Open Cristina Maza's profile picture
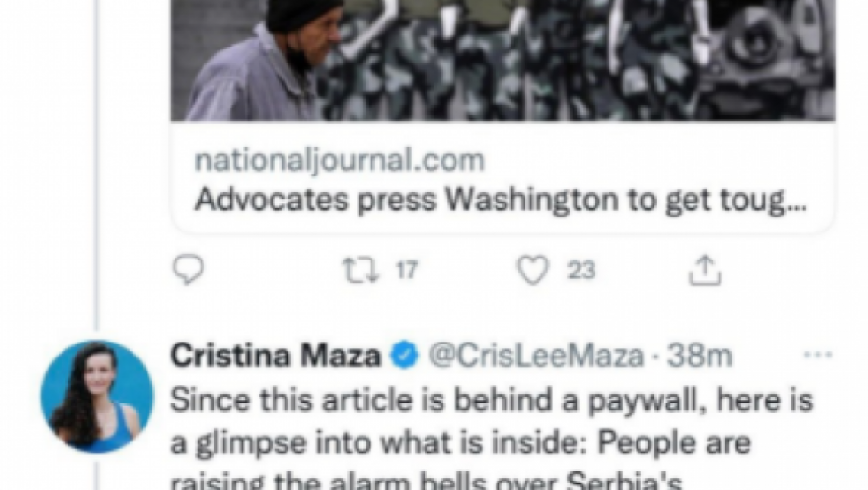This screenshot has height=490, width=868. coord(97,397)
